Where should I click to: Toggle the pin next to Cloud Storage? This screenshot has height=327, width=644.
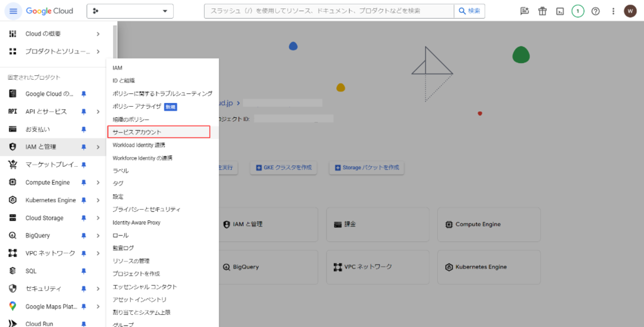tap(84, 218)
